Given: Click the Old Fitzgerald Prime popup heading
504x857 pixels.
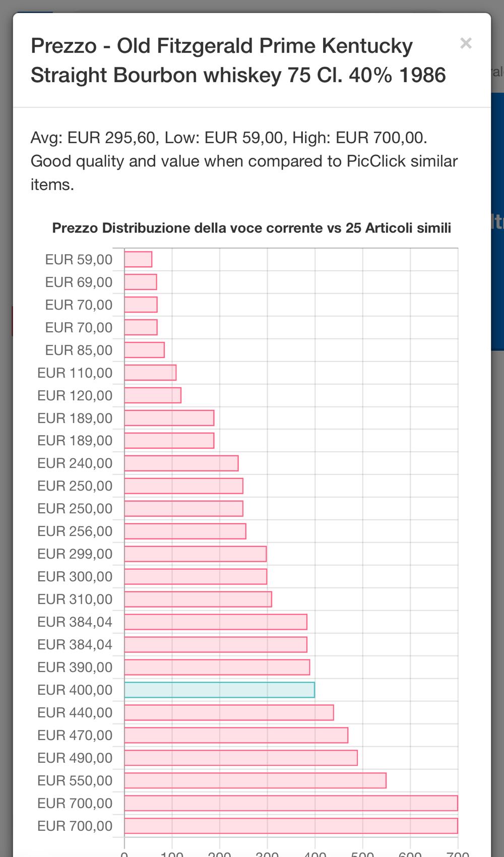Looking at the screenshot, I should coord(238,60).
